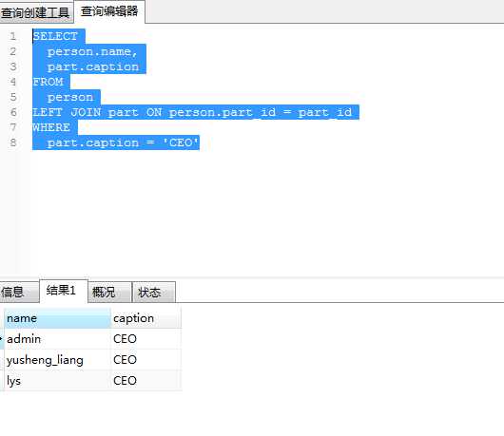Click CEO cell in lys row

pyautogui.click(x=145, y=381)
